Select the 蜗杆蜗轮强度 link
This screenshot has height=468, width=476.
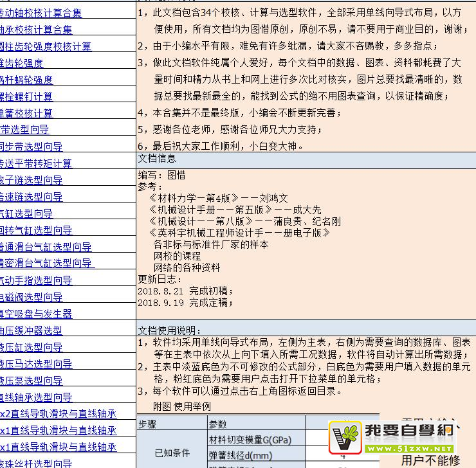[x=26, y=80]
